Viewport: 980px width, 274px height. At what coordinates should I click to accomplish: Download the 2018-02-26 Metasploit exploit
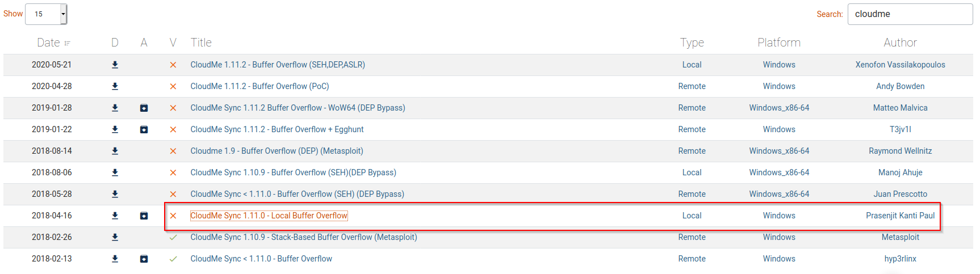[115, 237]
